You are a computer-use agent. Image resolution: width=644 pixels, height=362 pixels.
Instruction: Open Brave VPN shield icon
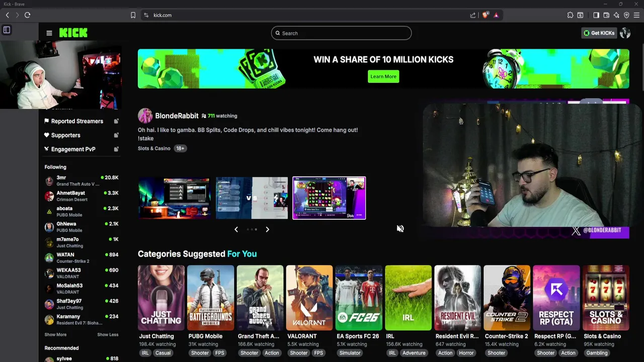click(x=626, y=15)
